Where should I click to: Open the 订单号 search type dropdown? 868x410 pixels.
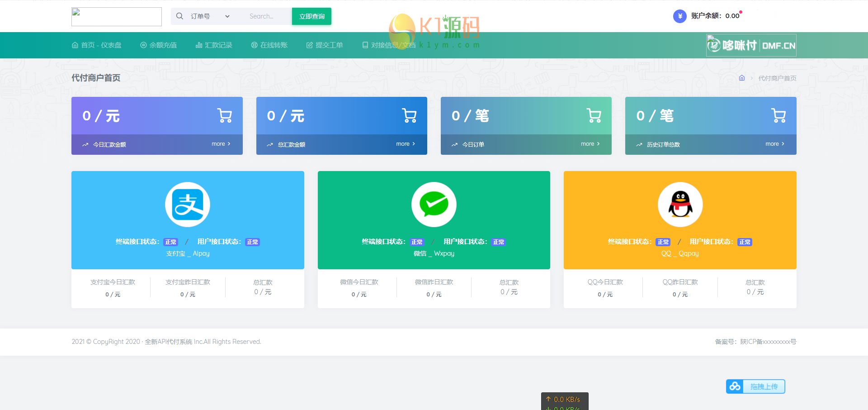[209, 16]
